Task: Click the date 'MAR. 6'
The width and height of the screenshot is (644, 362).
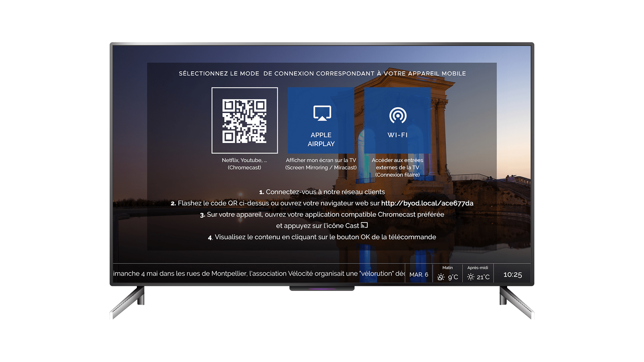Action: 419,275
